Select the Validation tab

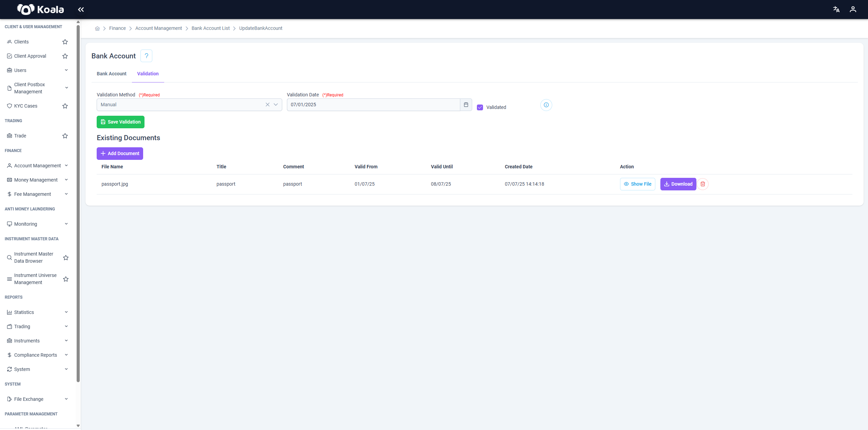click(148, 74)
